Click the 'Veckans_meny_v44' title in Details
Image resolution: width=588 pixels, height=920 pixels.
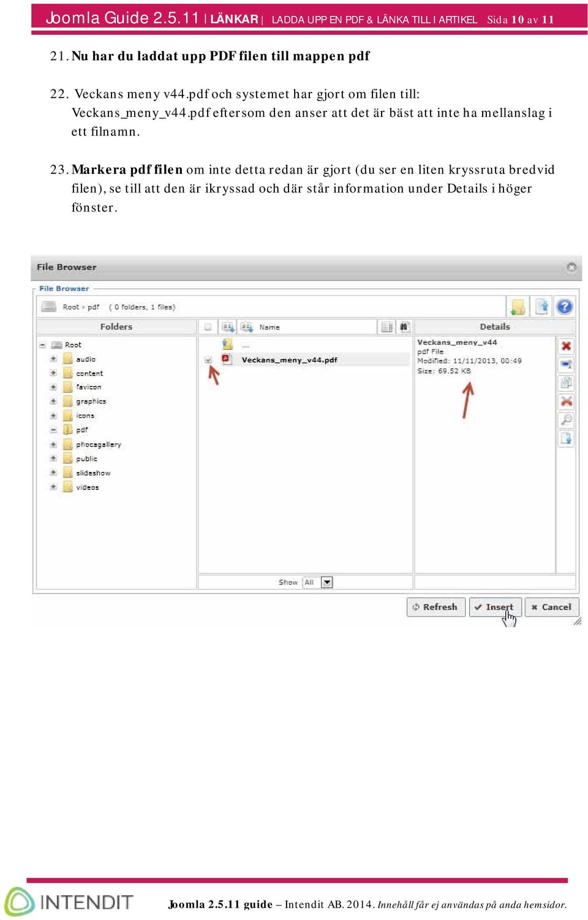[457, 342]
